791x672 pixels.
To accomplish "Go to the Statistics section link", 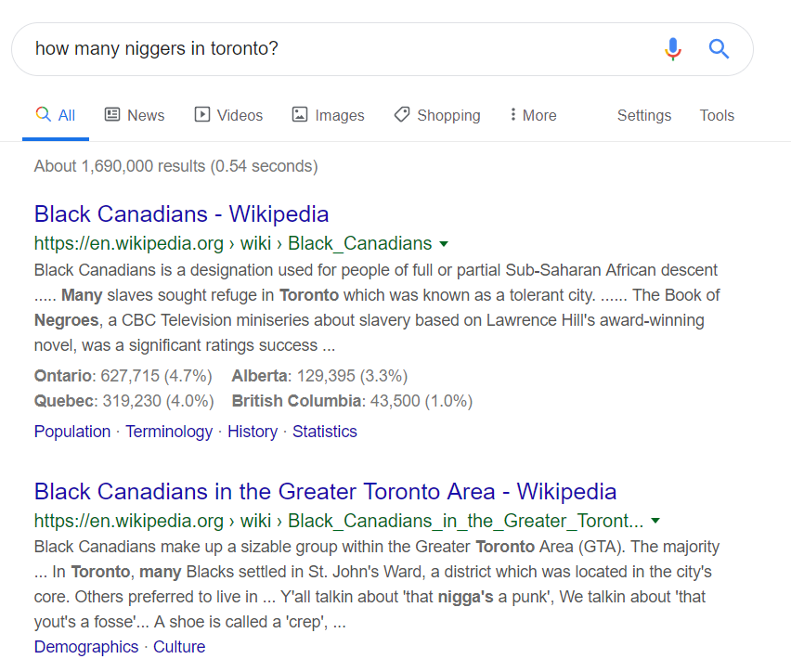I will tap(324, 432).
